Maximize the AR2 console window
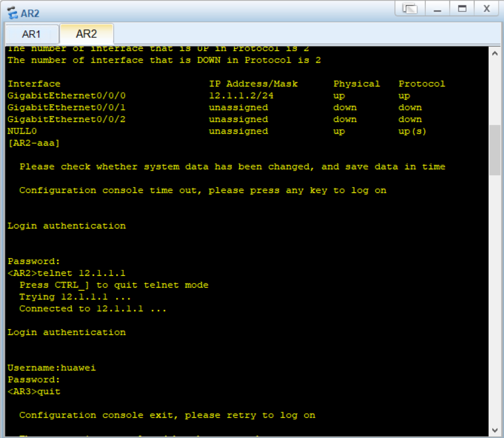The height and width of the screenshot is (438, 504). click(x=462, y=9)
